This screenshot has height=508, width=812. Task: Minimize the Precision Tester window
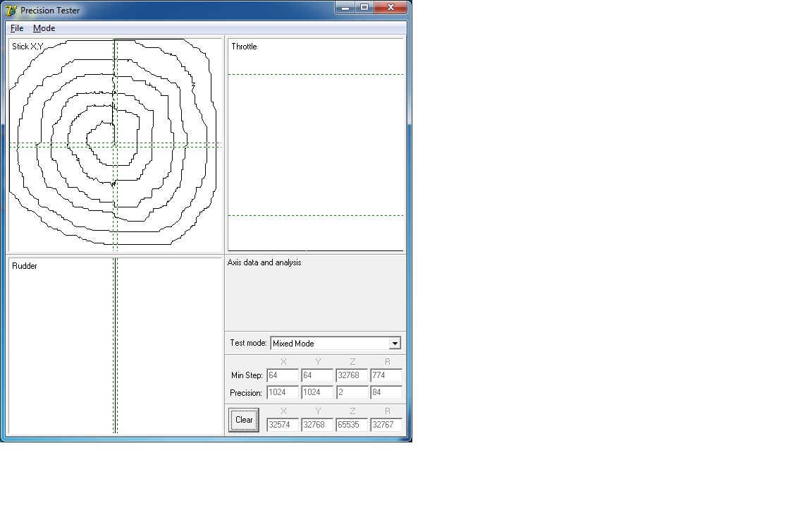[x=345, y=7]
